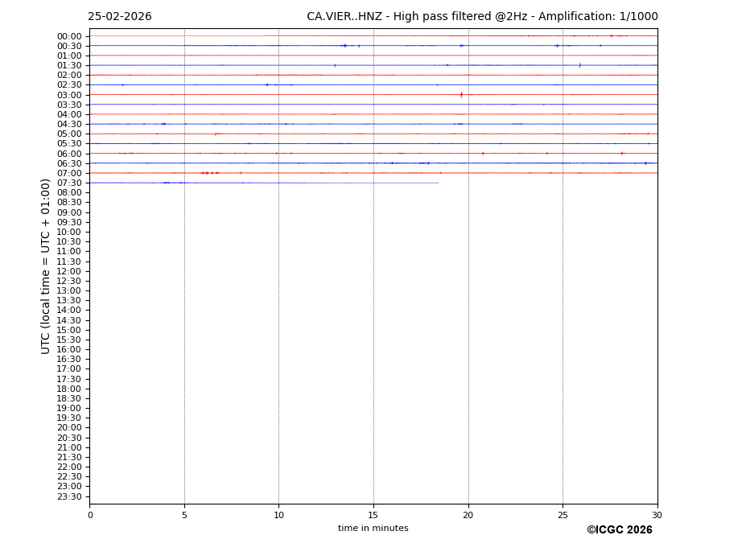Click the blue burst near minute 4 on 04:30 trace

pos(163,124)
